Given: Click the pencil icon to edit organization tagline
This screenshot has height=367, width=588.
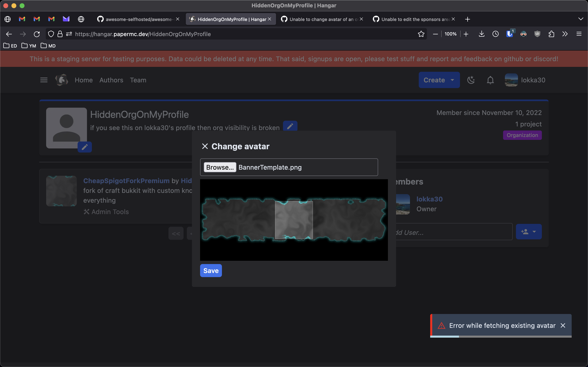Looking at the screenshot, I should coord(290,126).
